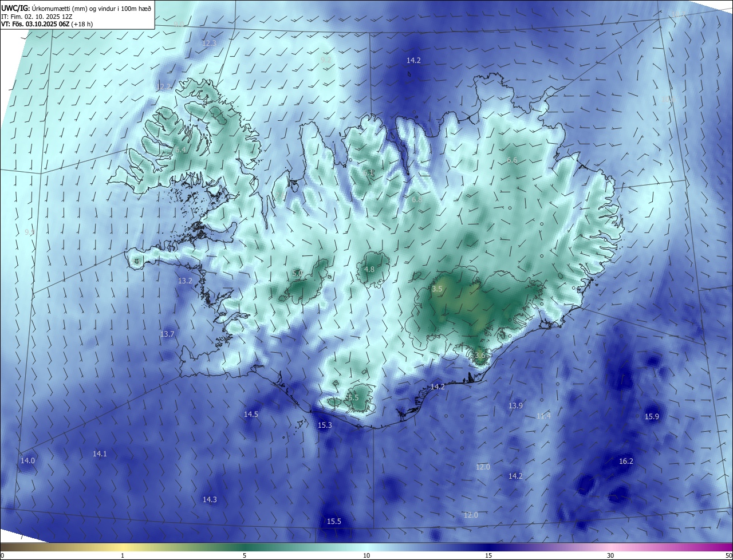Click the 11.4 value label on the map
Viewport: 733px width, 560px height.
(543, 416)
